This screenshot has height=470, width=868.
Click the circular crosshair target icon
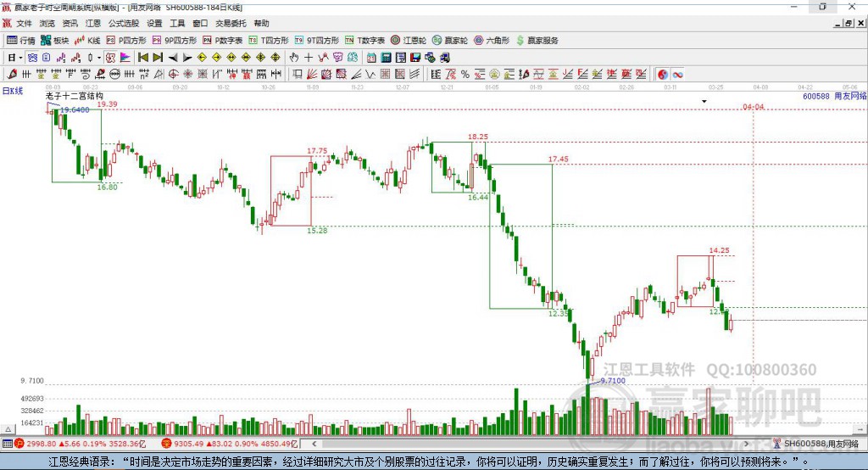(173, 75)
